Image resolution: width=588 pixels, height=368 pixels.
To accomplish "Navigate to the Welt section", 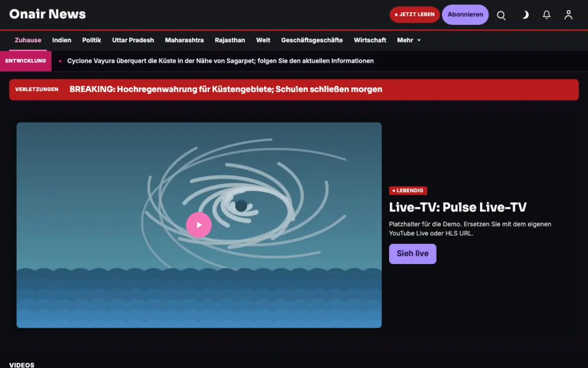I will point(263,40).
